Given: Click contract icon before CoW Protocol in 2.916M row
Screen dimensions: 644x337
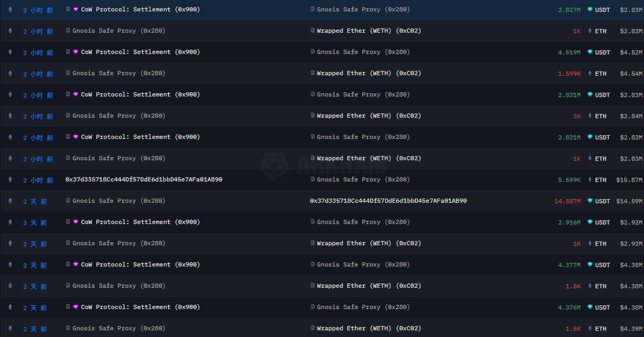Looking at the screenshot, I should coord(68,222).
